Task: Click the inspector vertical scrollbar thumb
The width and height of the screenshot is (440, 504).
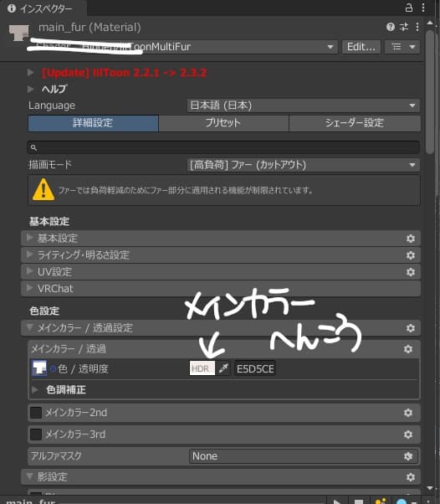Action: coord(430,92)
